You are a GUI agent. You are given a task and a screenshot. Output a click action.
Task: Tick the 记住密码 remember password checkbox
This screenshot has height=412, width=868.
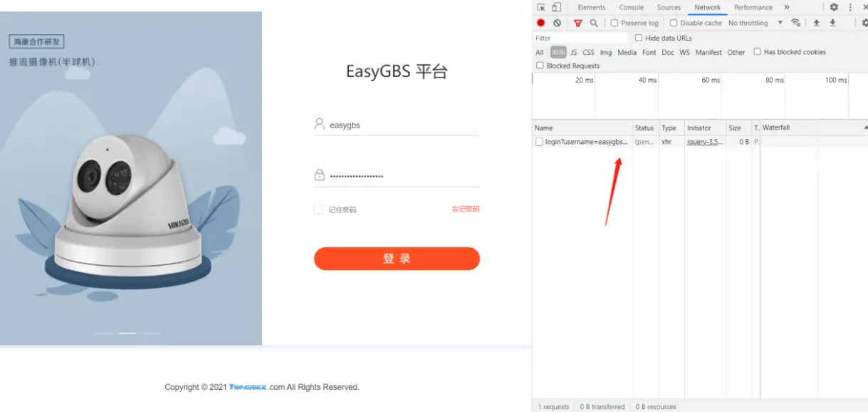[318, 210]
